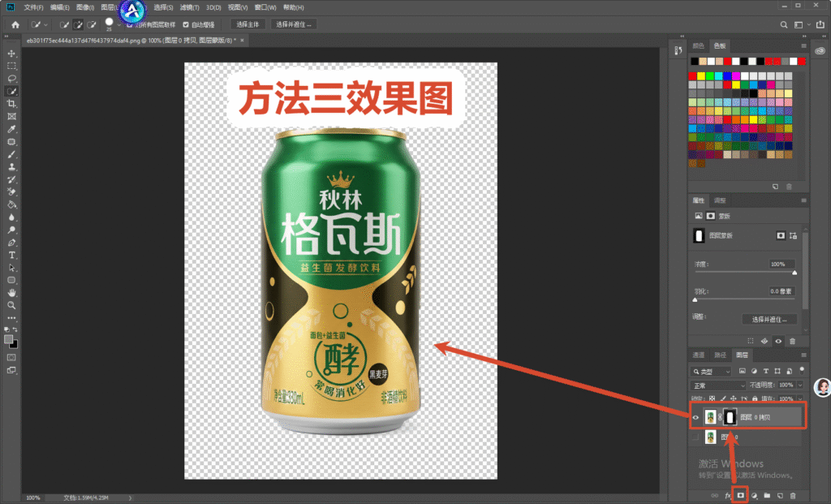The width and height of the screenshot is (831, 504).
Task: Create new group folder icon
Action: click(x=767, y=496)
